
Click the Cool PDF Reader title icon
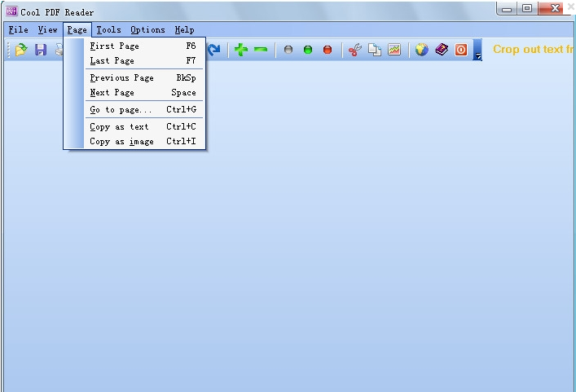coord(11,11)
